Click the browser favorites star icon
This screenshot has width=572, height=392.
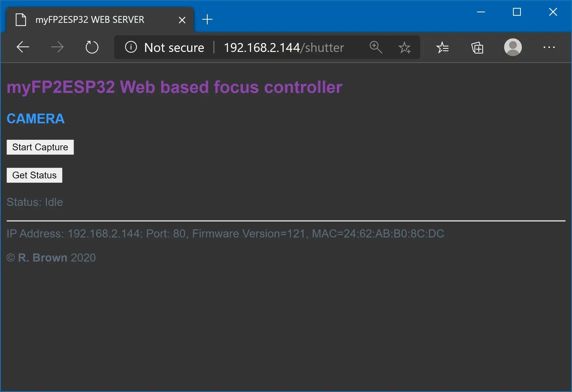coord(404,47)
